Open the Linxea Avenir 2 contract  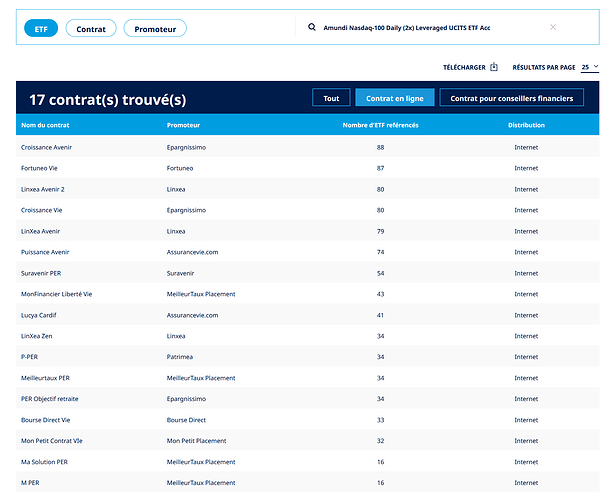pyautogui.click(x=43, y=189)
